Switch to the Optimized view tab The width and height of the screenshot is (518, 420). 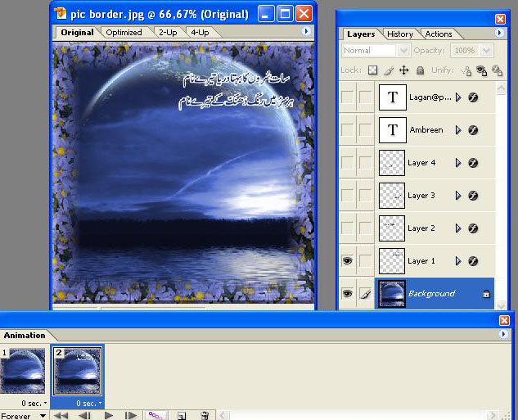(124, 33)
